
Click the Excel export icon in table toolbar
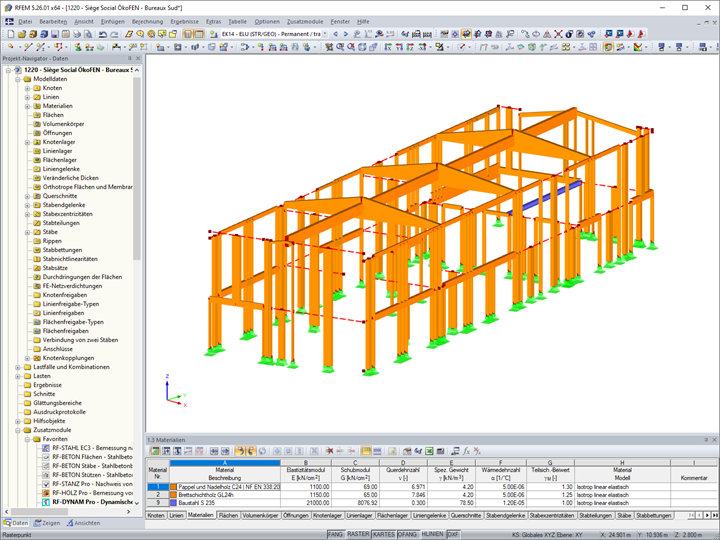[429, 451]
